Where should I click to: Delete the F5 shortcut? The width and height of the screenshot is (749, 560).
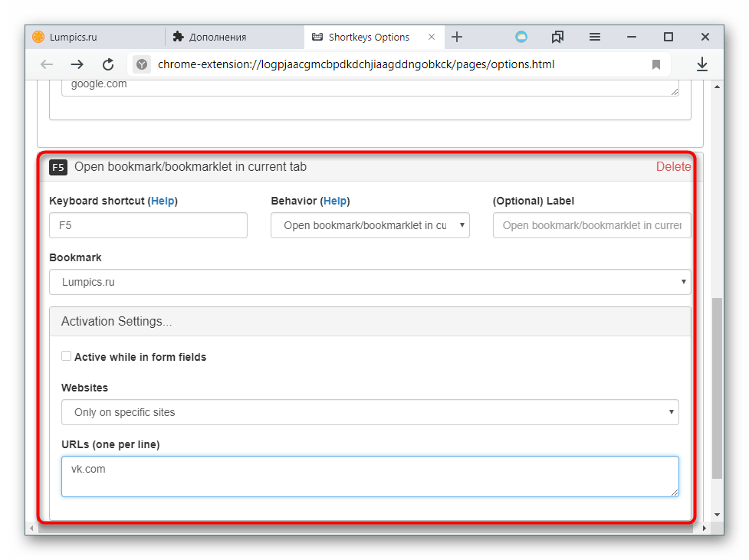[x=673, y=166]
